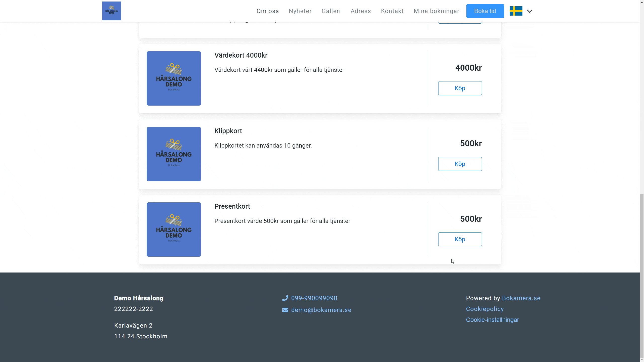Click the Värdekort värt 4400kr description
The image size is (644, 362).
coord(279,70)
